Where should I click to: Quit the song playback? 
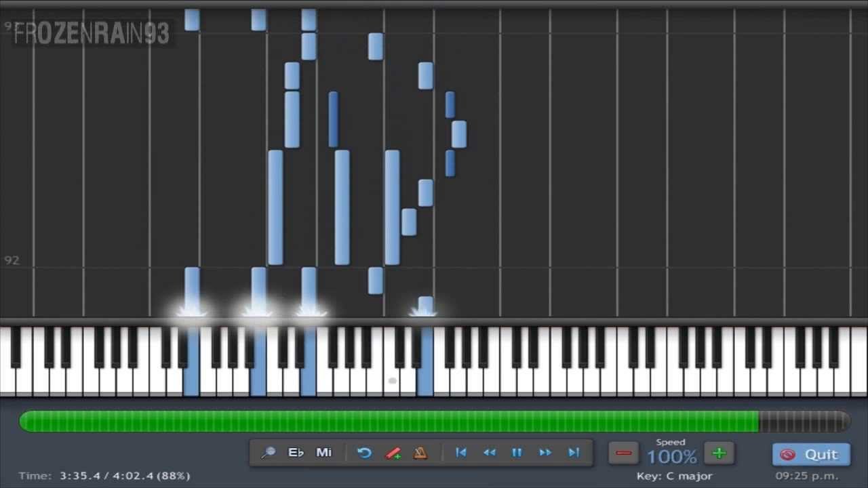pyautogui.click(x=811, y=454)
